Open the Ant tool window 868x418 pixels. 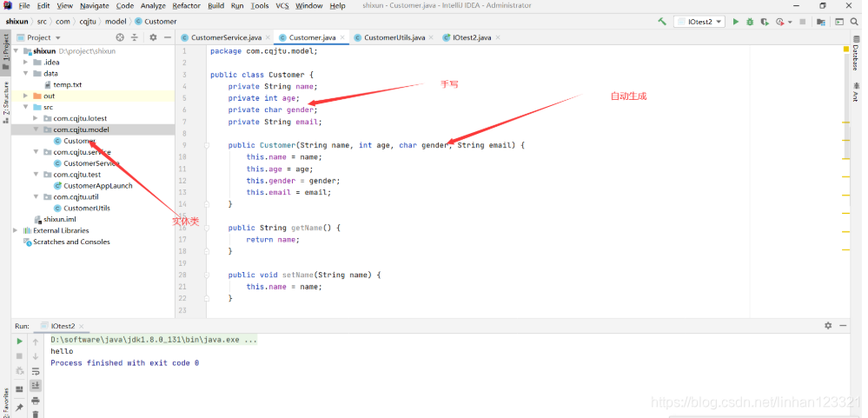[855, 92]
